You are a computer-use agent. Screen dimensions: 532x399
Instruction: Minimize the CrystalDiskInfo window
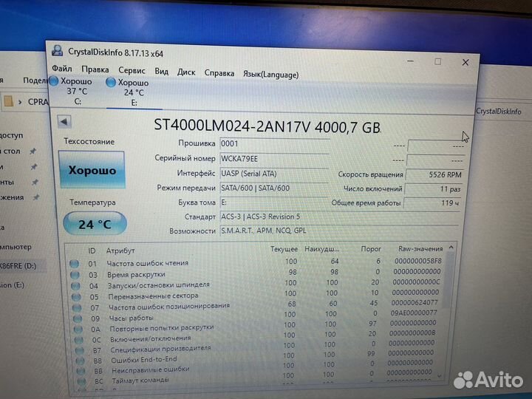point(411,61)
